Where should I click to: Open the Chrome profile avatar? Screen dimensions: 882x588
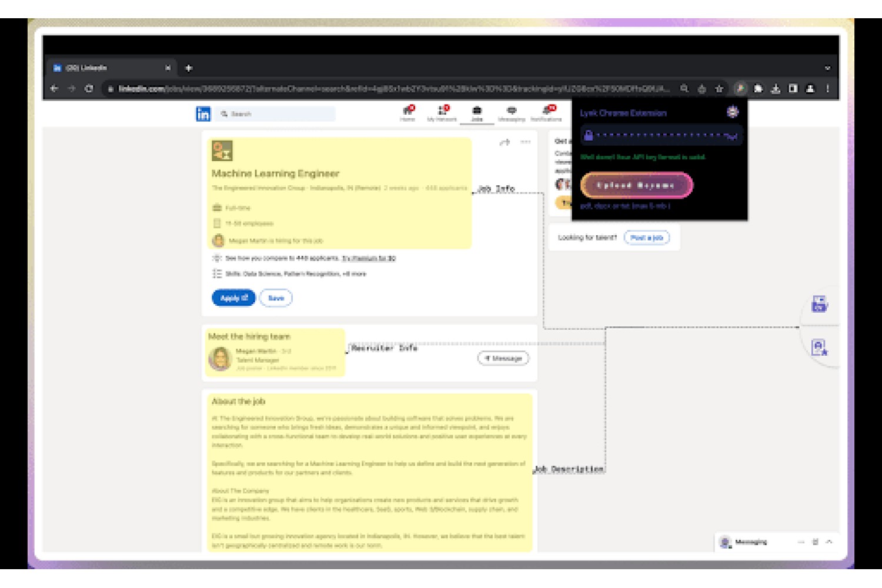(810, 89)
